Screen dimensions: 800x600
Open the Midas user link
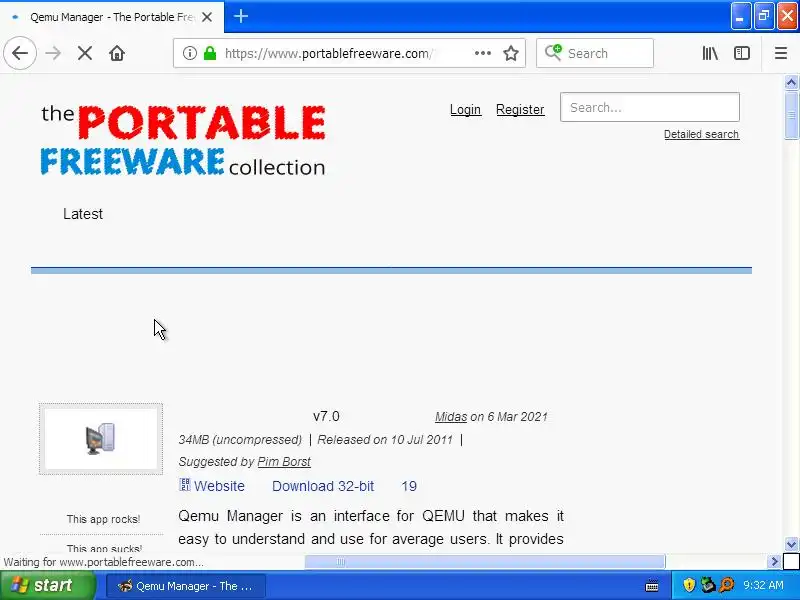click(451, 417)
